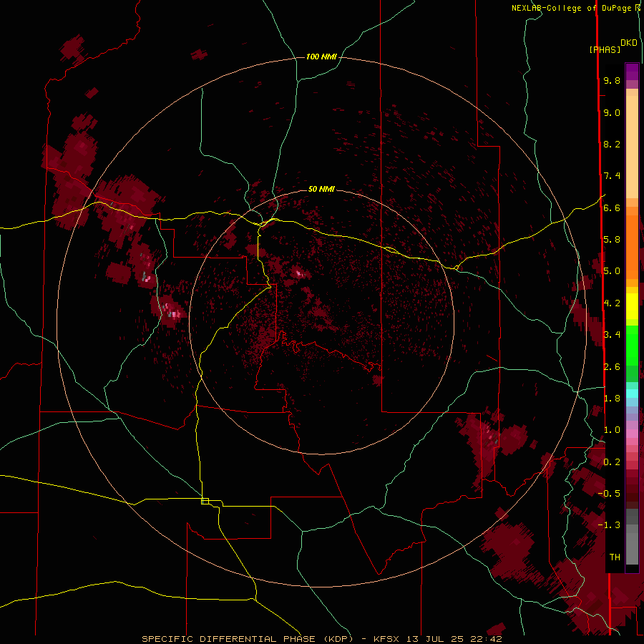The height and width of the screenshot is (644, 644).
Task: Click the -1.3 value on color scale
Action: 609,525
